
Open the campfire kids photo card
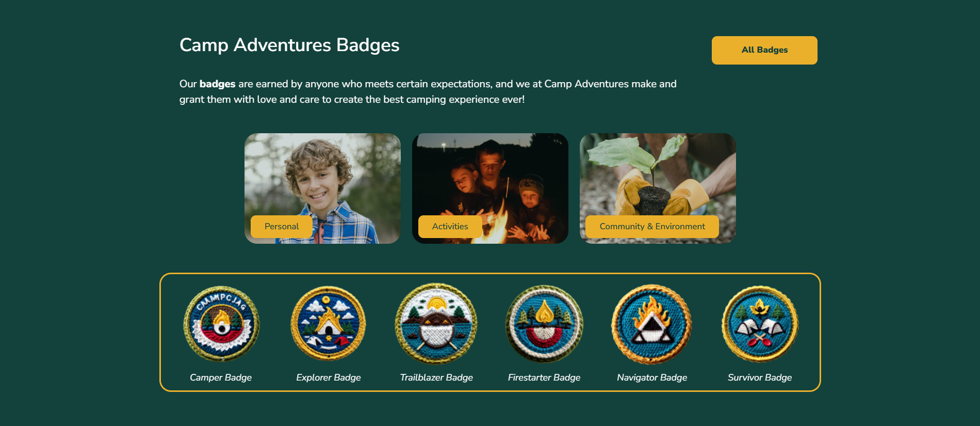(490, 188)
